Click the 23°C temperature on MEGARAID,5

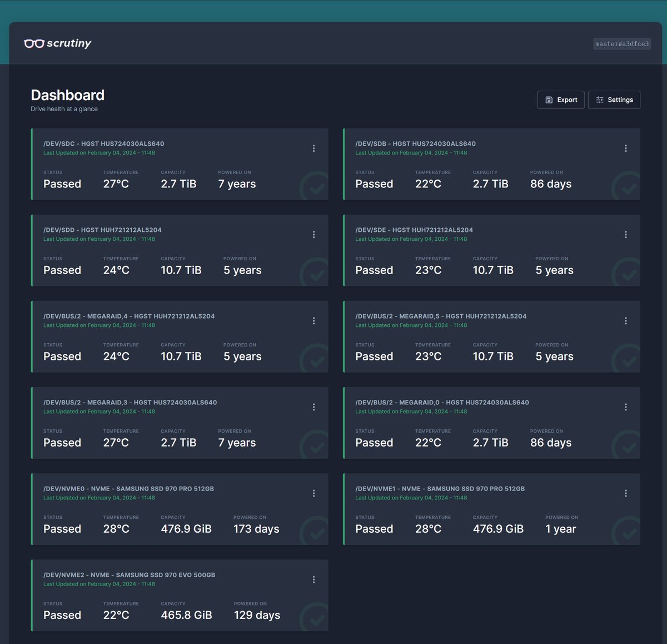coord(428,356)
